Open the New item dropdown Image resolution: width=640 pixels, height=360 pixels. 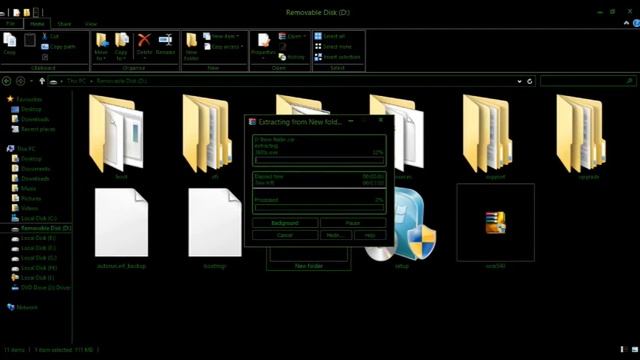click(222, 36)
